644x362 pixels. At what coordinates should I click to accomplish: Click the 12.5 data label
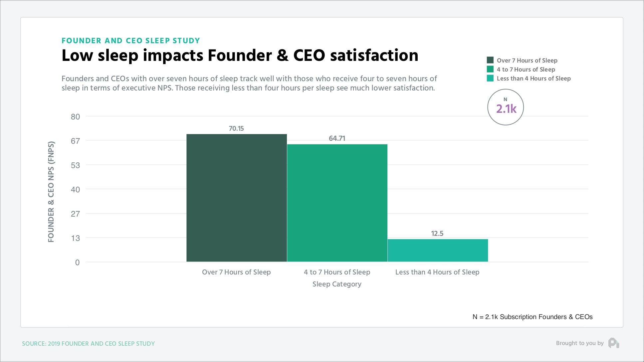tap(437, 233)
